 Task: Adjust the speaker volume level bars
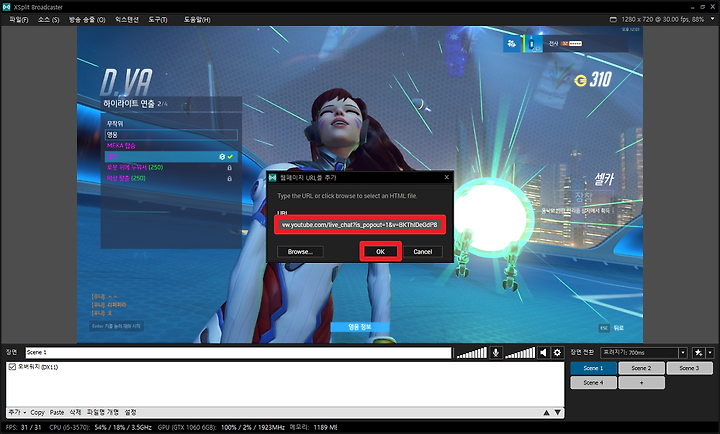point(520,353)
